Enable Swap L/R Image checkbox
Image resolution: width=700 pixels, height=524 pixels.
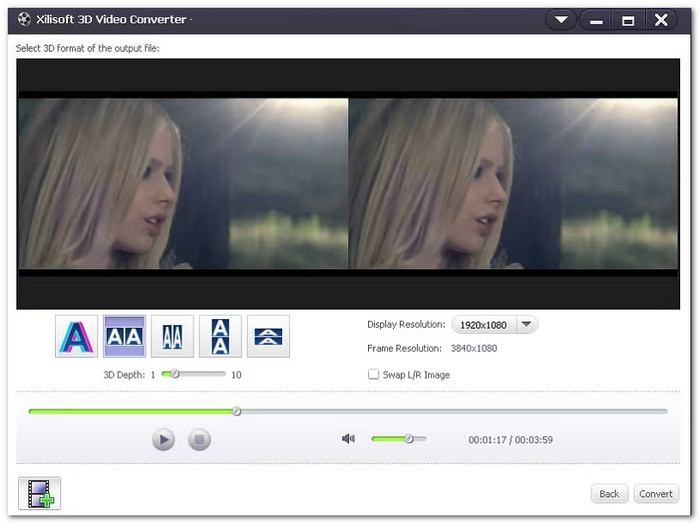tap(373, 374)
